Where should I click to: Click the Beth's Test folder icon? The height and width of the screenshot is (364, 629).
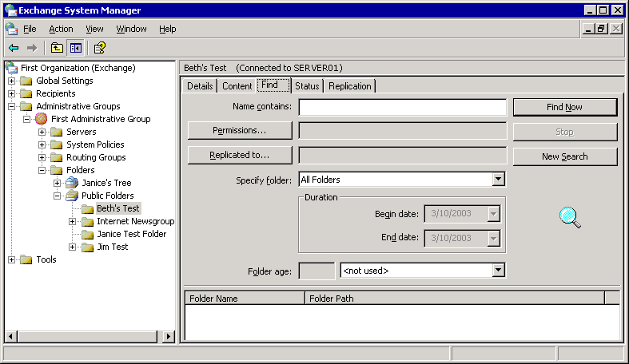87,209
